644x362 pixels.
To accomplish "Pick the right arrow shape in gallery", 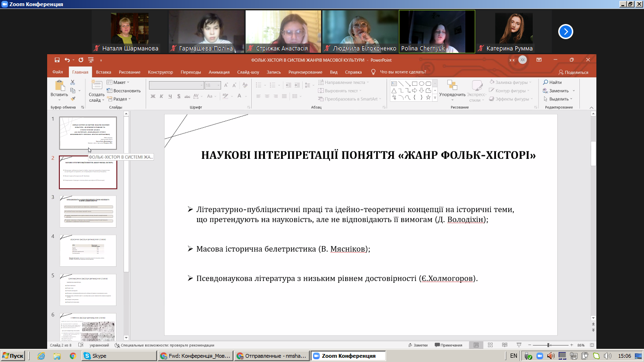I will point(414,90).
